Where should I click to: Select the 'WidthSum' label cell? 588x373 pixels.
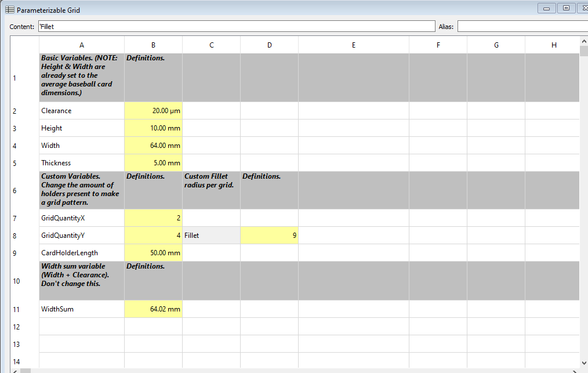tap(82, 309)
